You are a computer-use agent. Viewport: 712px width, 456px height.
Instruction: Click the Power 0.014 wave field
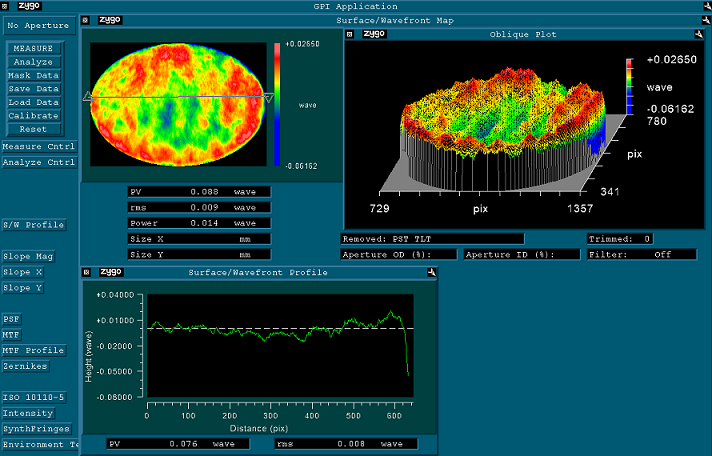[199, 223]
